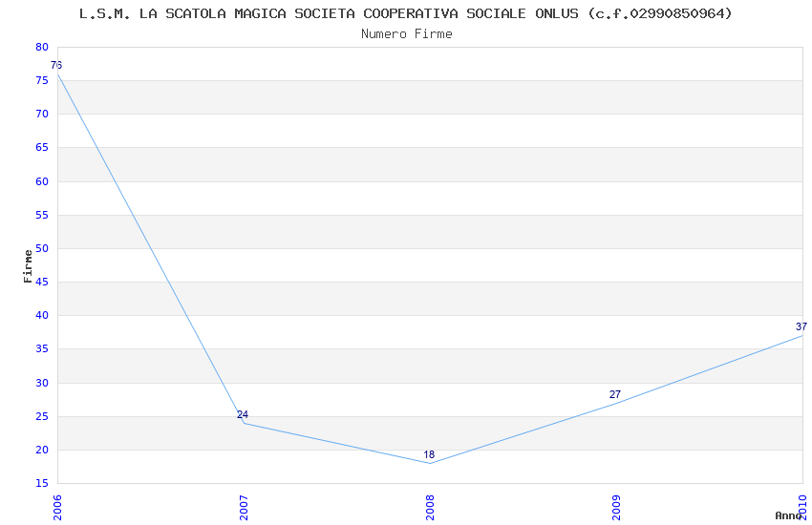
Task: Click the x-axis year label 2008
Action: pos(430,508)
